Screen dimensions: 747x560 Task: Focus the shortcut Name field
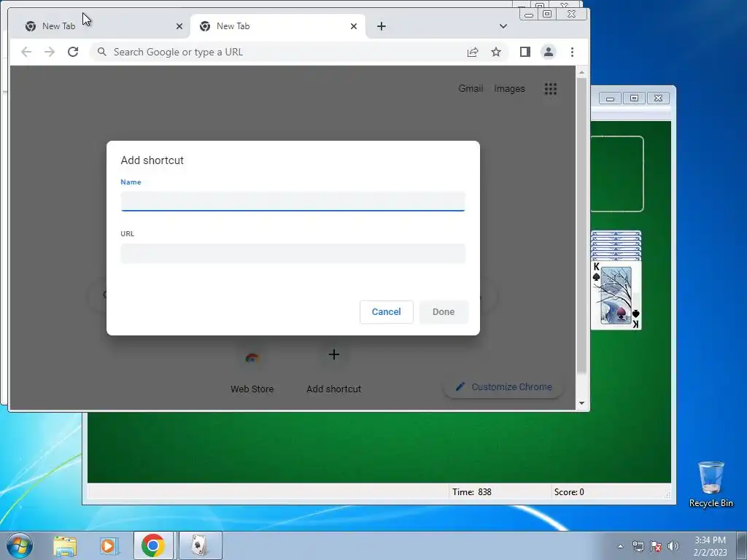click(293, 201)
